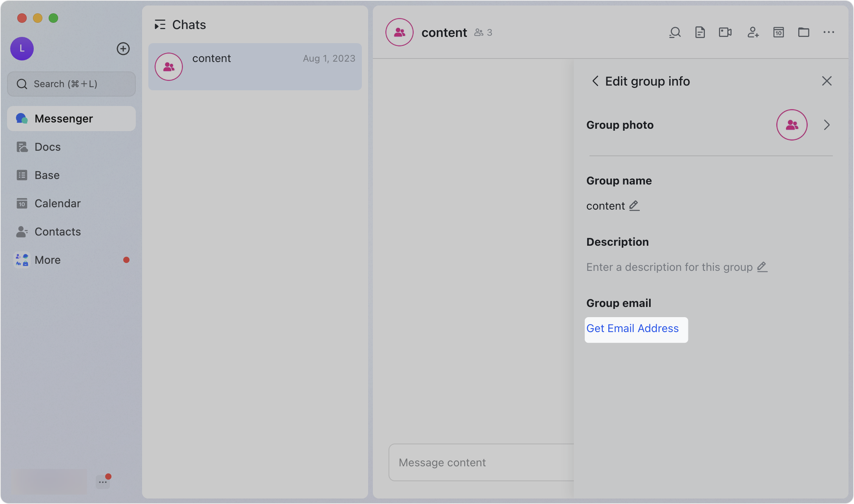854x504 pixels.
Task: Click the Aug 1, 2023 date
Action: (329, 58)
